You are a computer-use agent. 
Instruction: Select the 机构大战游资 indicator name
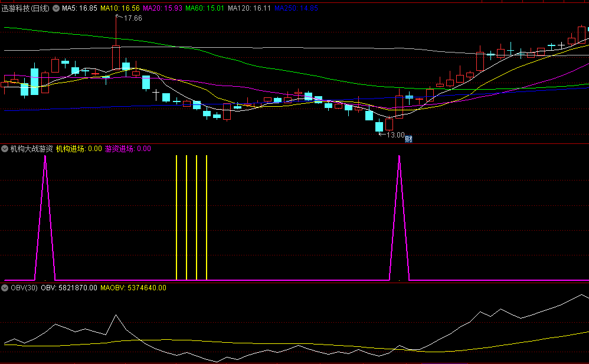click(x=31, y=149)
